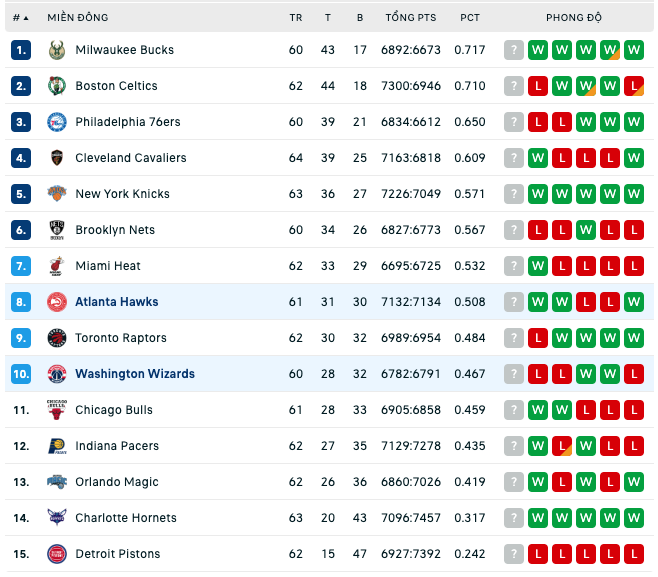
Task: Sort by TỔNG PTS column header
Action: tap(411, 18)
